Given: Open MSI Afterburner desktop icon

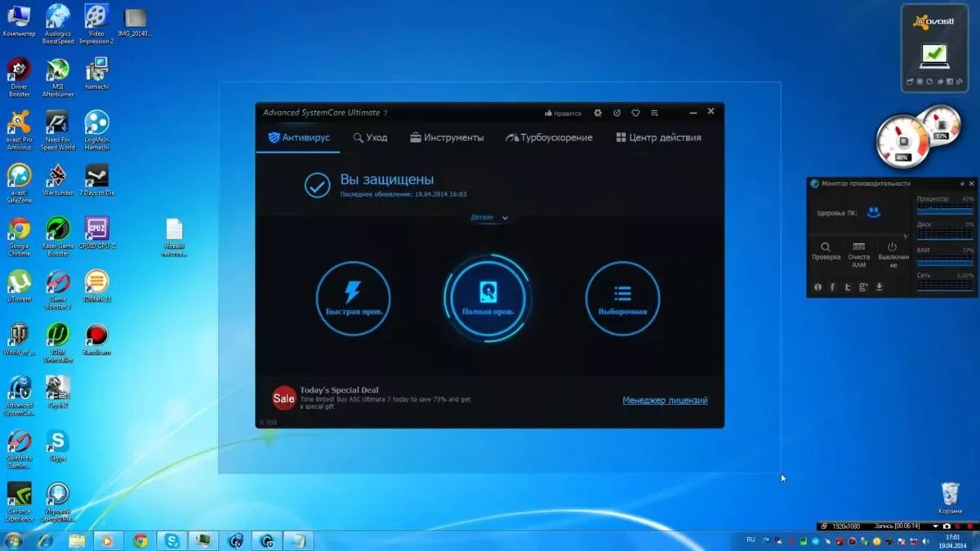Looking at the screenshot, I should [x=58, y=77].
